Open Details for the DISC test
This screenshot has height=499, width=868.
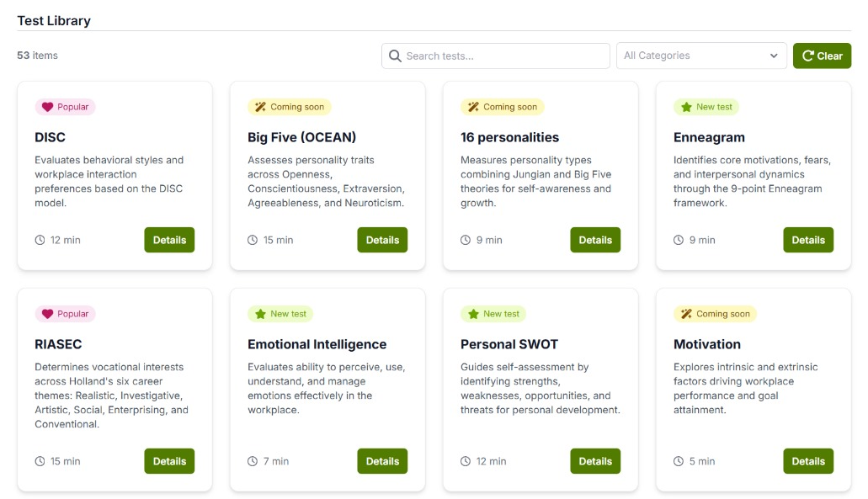point(169,240)
